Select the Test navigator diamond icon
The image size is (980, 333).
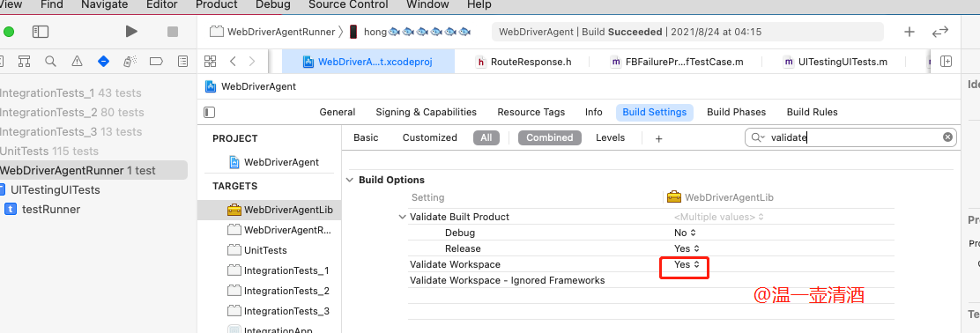(x=104, y=62)
